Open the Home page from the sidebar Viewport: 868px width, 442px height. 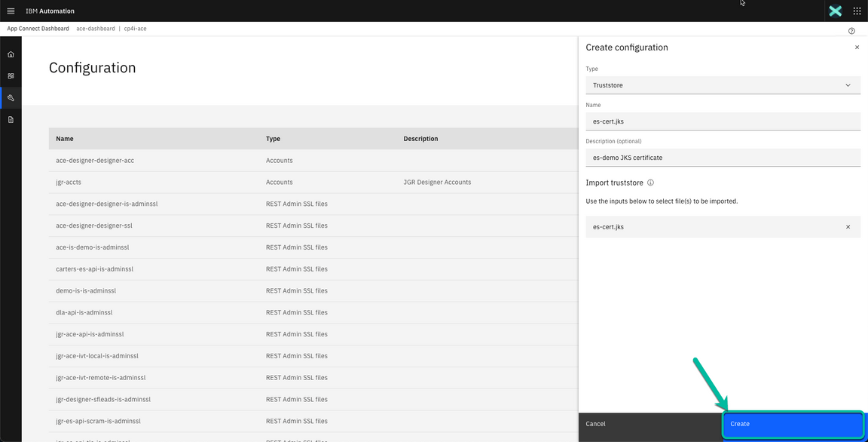11,54
